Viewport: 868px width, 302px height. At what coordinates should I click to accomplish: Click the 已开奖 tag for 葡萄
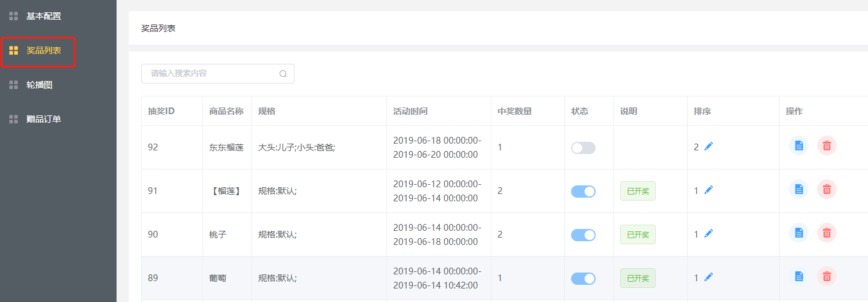point(637,278)
